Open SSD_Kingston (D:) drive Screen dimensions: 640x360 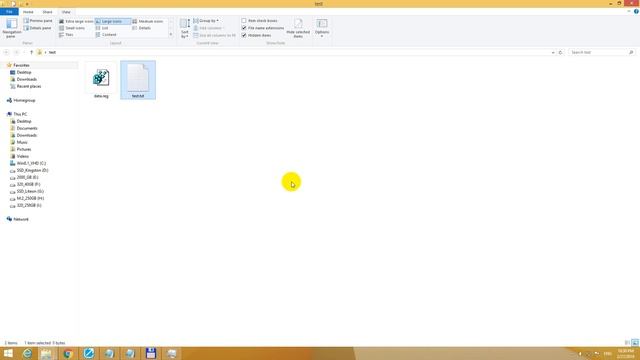click(32, 170)
